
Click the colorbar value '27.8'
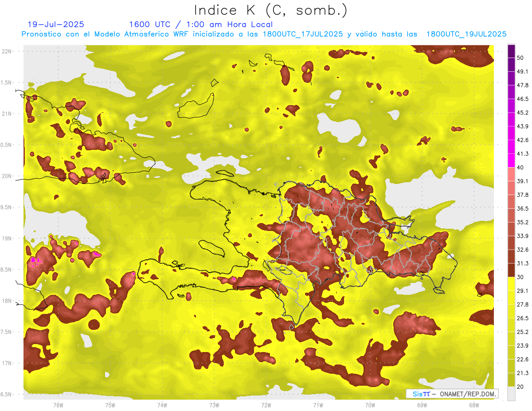pyautogui.click(x=522, y=304)
